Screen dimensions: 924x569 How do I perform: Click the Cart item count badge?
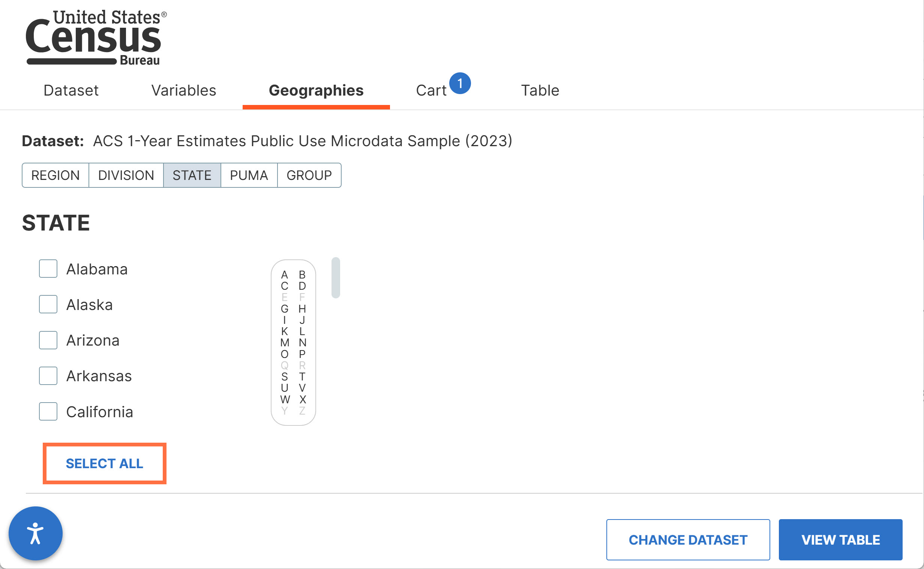tap(459, 83)
